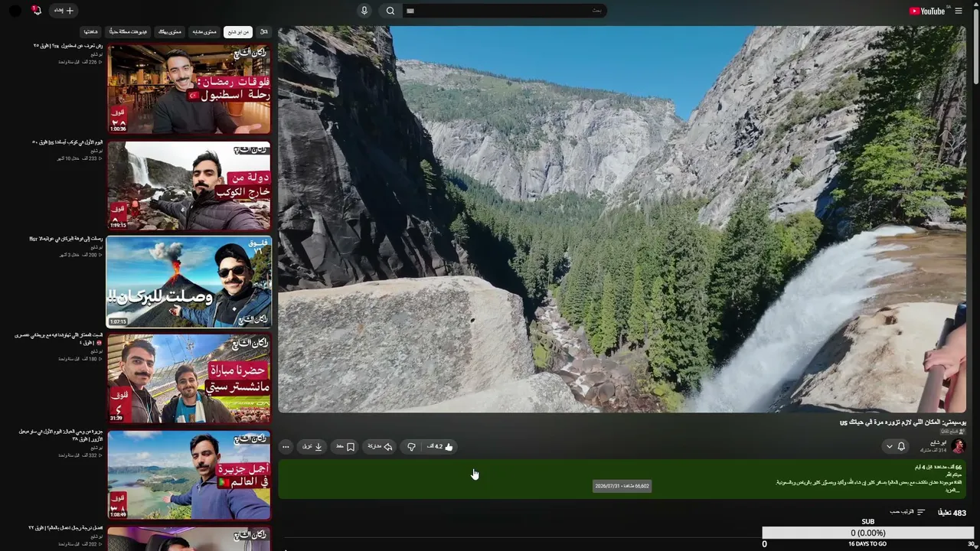Open the island video thumbnail
Viewport: 980px width, 551px height.
click(189, 475)
